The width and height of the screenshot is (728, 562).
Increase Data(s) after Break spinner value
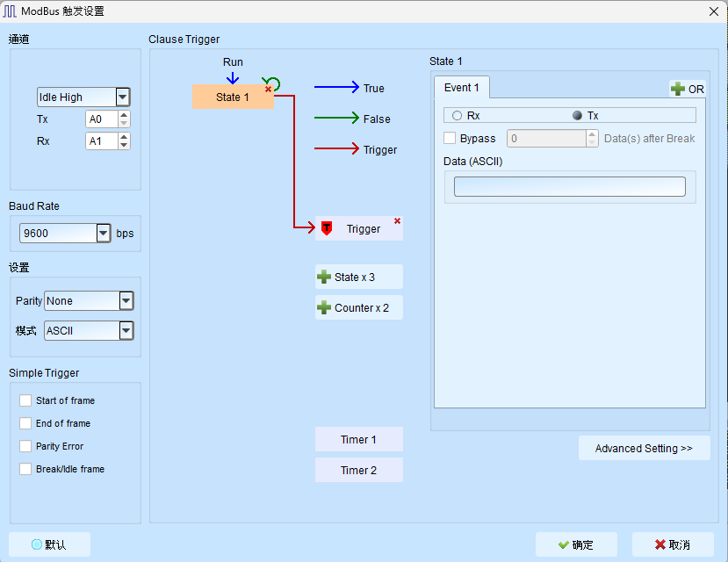tap(592, 134)
